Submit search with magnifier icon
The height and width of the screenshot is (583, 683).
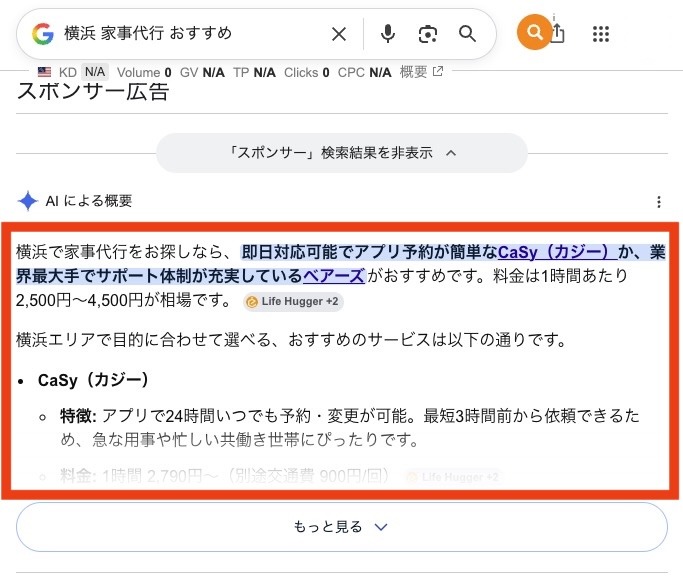(467, 34)
